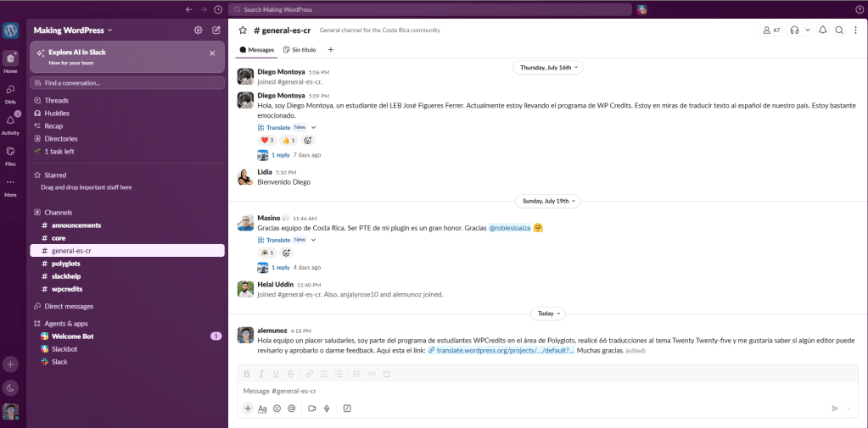Open the history clock icon
Viewport: 868px width, 428px height.
coord(219,9)
